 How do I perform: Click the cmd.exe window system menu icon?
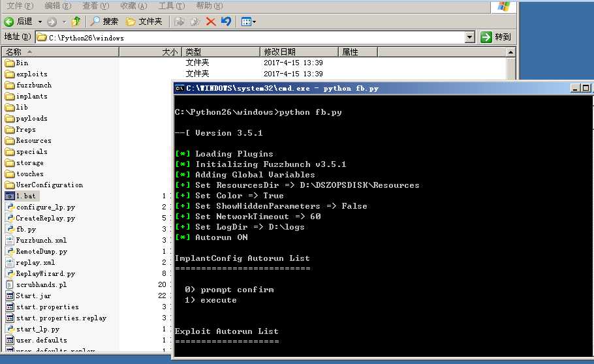pos(180,88)
